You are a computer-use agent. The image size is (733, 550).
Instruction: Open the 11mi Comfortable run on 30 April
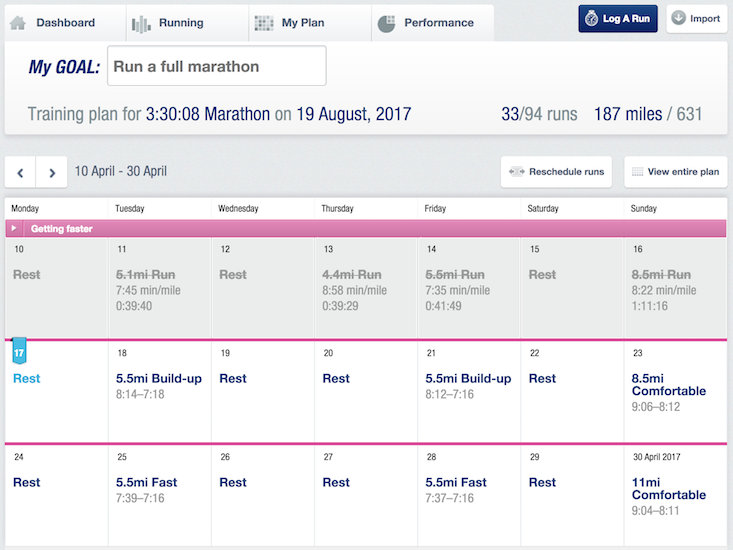click(x=668, y=488)
